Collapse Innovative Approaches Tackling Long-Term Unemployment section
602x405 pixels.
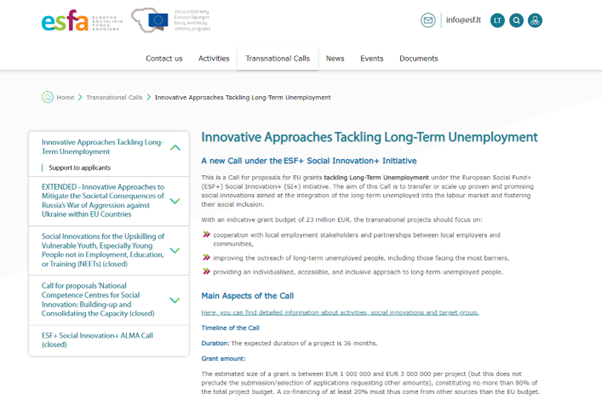click(175, 147)
